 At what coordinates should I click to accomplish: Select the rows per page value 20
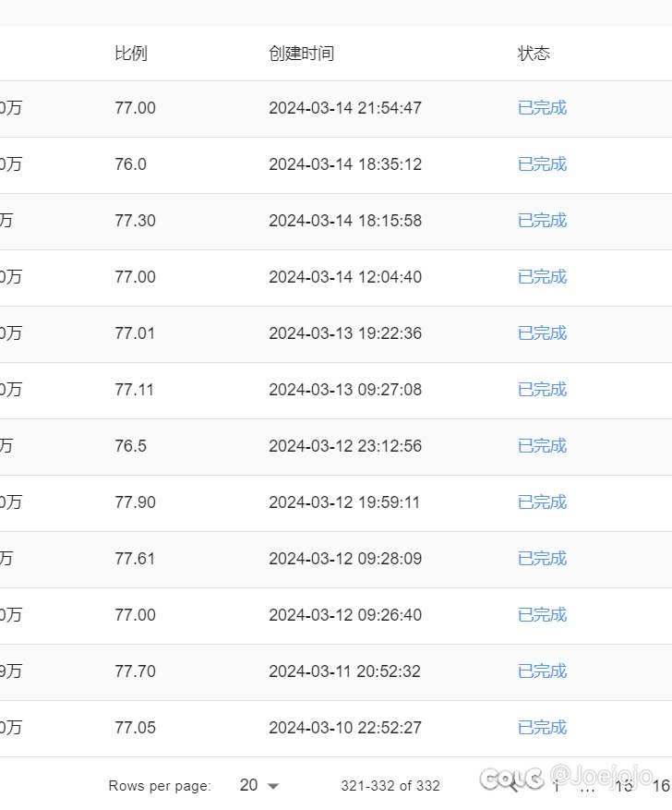pyautogui.click(x=249, y=785)
